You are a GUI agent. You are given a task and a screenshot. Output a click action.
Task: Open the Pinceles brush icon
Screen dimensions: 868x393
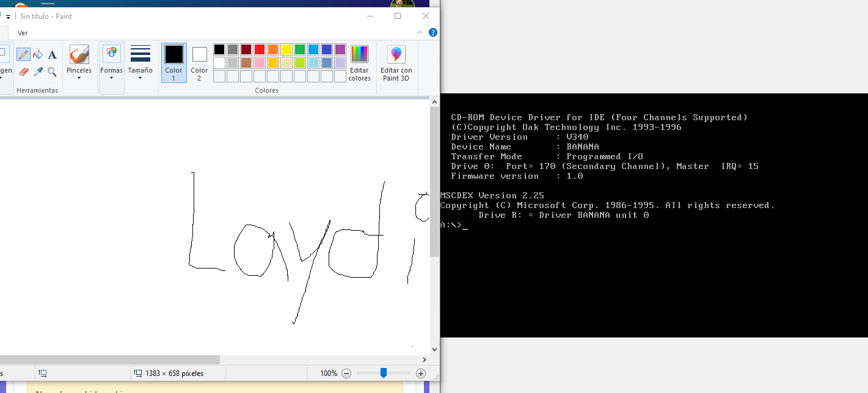pos(79,54)
